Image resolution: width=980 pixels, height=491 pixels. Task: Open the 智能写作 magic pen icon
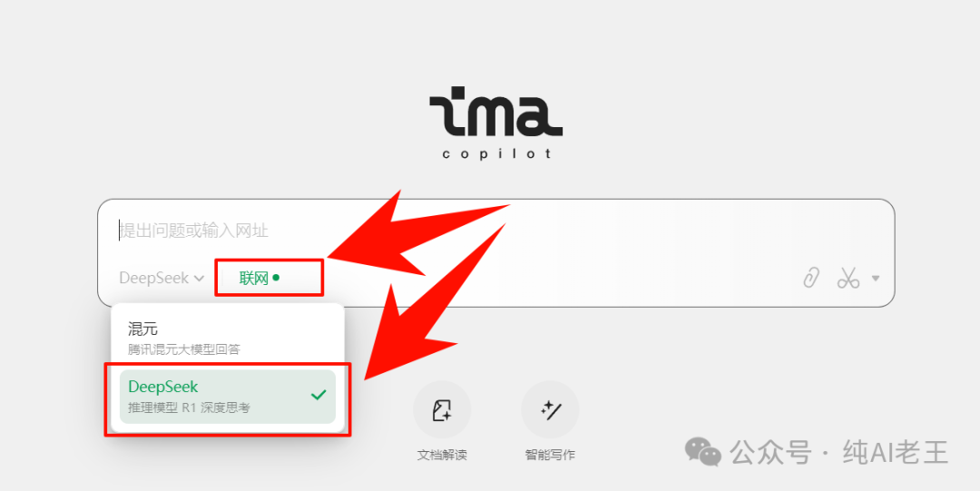coord(550,410)
